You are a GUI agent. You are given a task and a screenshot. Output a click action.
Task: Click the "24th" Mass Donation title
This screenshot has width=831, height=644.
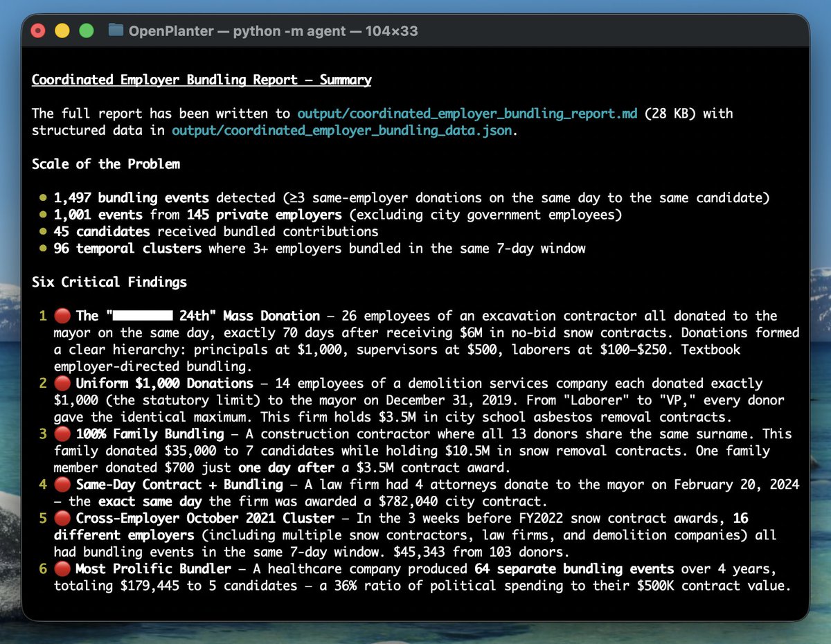click(198, 316)
